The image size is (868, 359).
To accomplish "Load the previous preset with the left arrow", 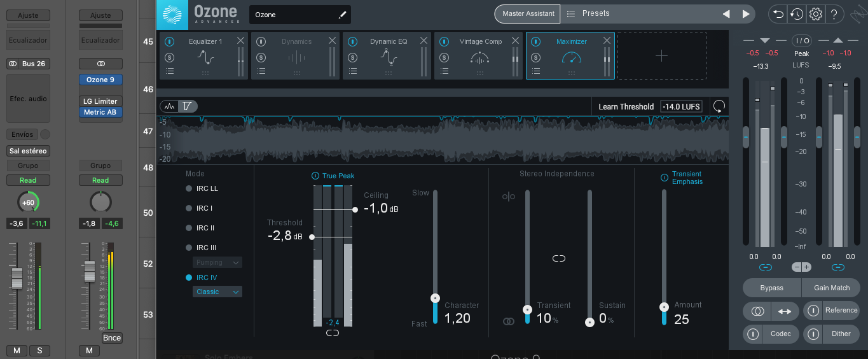I will (x=726, y=14).
